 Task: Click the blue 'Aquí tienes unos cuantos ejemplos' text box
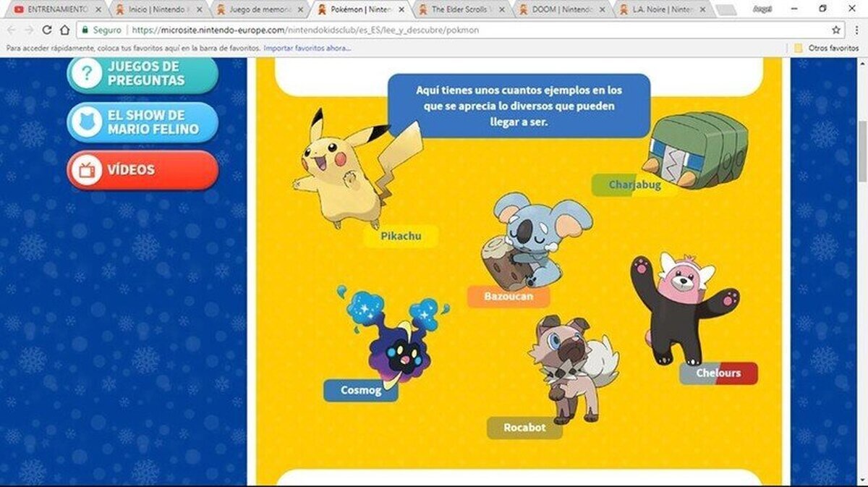(519, 106)
